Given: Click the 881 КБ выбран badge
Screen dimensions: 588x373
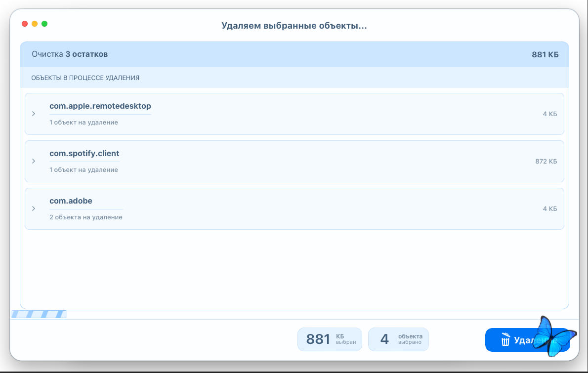Looking at the screenshot, I should click(330, 339).
